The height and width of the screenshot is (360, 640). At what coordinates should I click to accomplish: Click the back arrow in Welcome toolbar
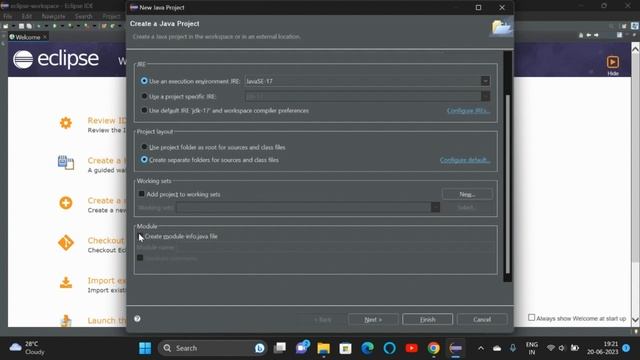point(589,36)
